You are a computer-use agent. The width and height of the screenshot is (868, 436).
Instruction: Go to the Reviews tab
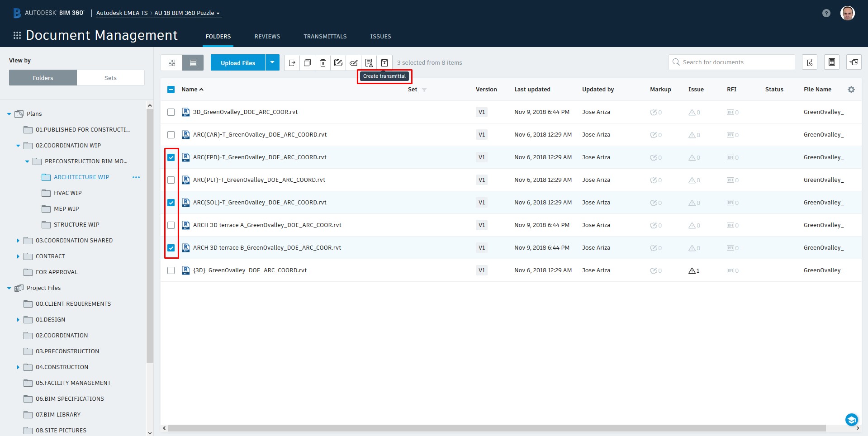267,37
